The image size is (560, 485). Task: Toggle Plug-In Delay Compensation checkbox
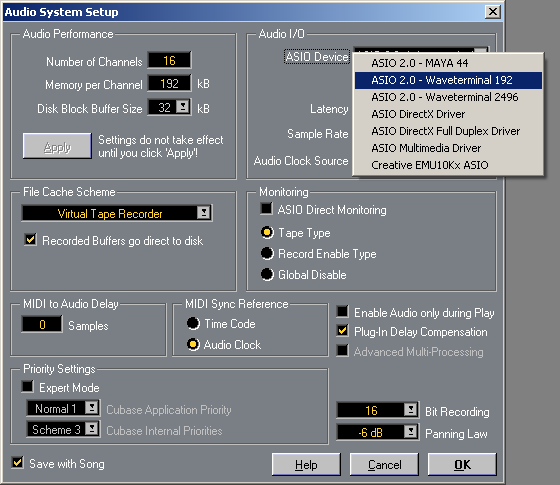click(x=342, y=331)
